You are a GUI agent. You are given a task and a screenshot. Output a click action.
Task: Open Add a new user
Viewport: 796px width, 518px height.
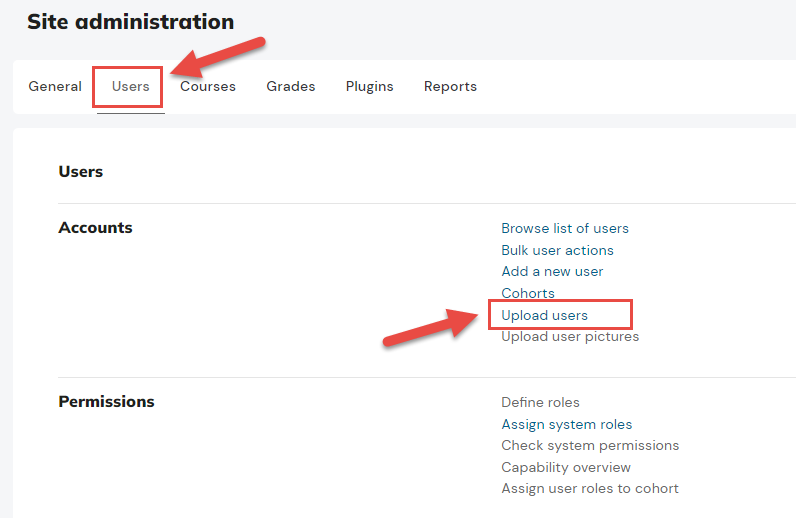(552, 272)
